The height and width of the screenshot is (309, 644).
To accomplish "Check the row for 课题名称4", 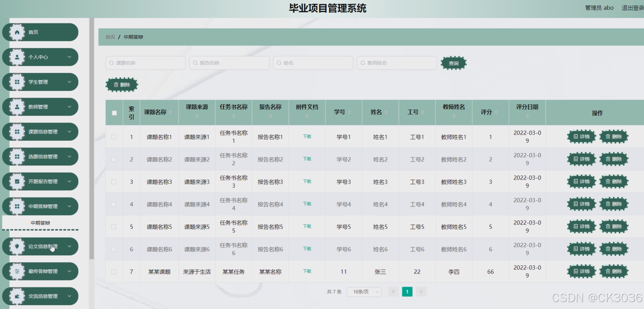I will 114,204.
